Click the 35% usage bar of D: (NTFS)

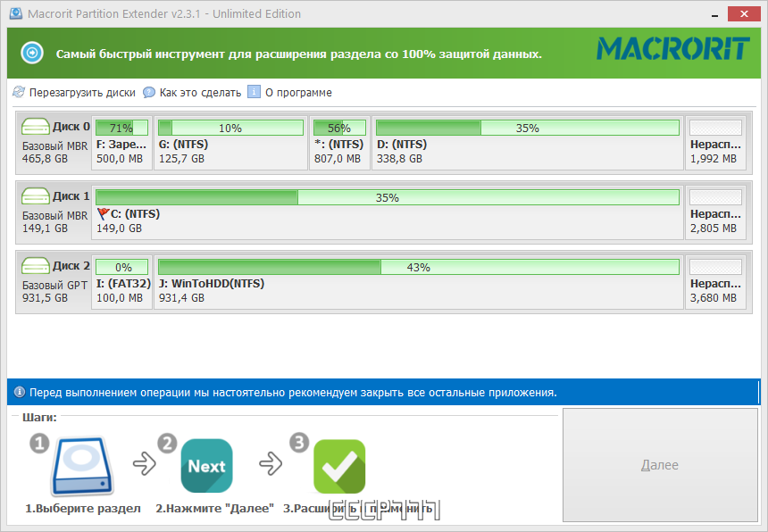[x=527, y=126]
